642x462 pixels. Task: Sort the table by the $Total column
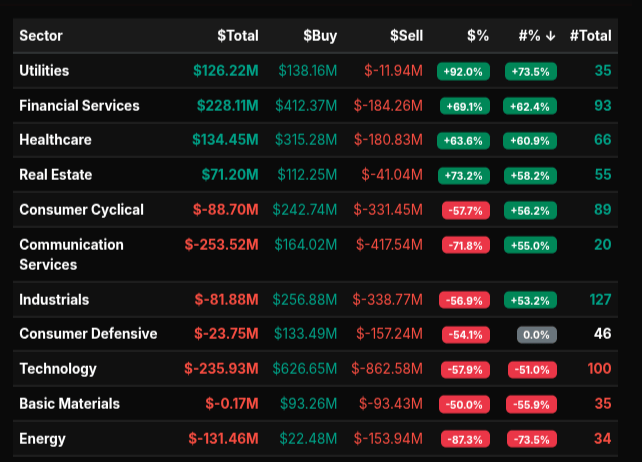point(238,36)
